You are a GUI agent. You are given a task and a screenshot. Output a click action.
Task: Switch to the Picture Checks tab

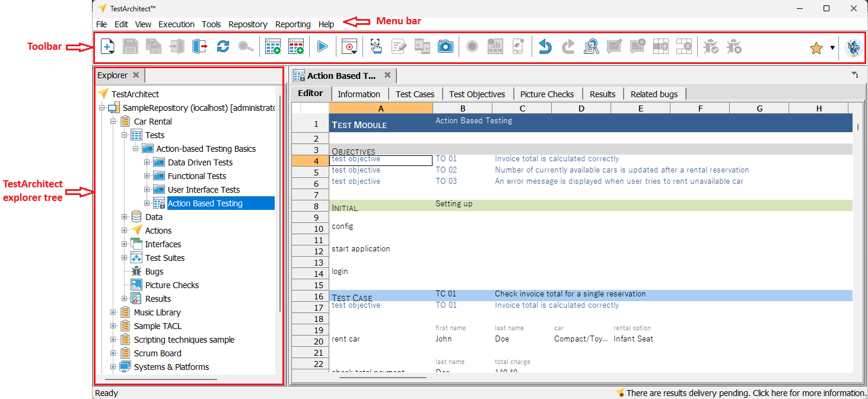coord(546,94)
